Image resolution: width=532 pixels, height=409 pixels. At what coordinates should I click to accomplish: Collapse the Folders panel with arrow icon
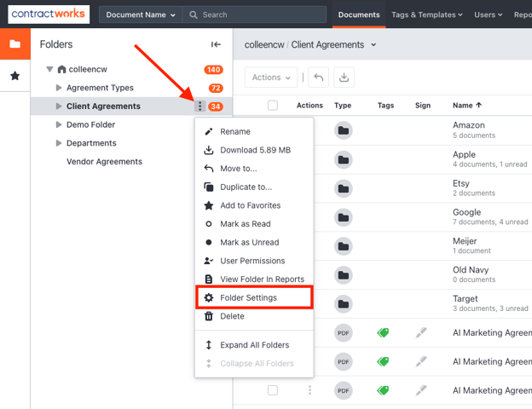click(x=216, y=44)
